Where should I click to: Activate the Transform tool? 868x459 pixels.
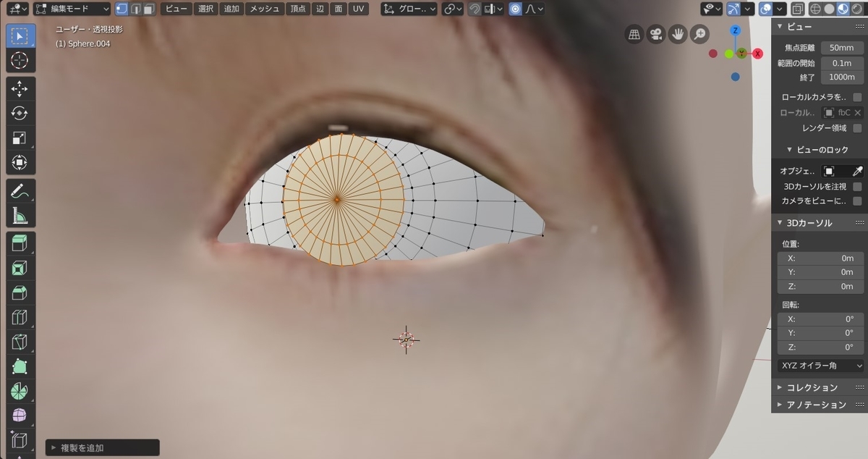(20, 162)
